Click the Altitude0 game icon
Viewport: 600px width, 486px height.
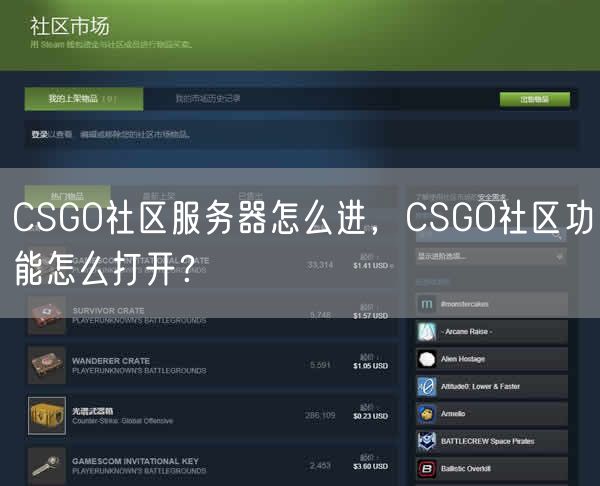[427, 387]
